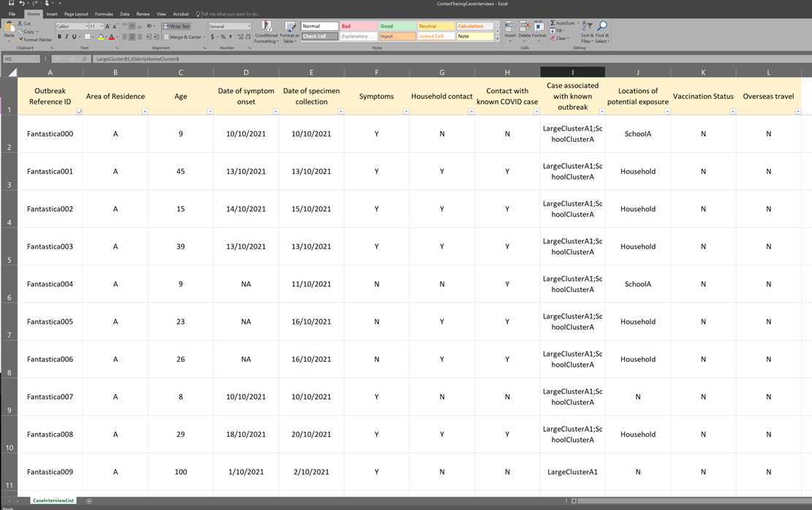The image size is (812, 510).
Task: Select the CaseInterviewList sheet tab
Action: pos(53,501)
